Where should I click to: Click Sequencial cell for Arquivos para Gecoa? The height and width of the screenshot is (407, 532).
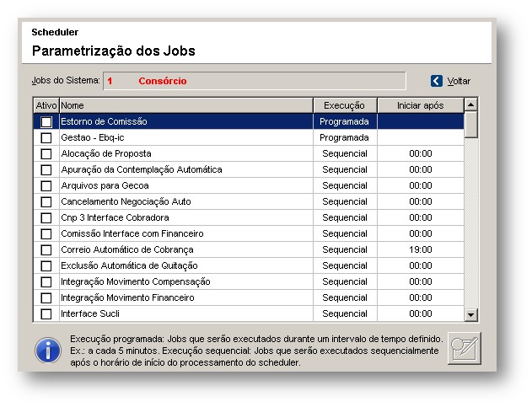click(x=345, y=185)
